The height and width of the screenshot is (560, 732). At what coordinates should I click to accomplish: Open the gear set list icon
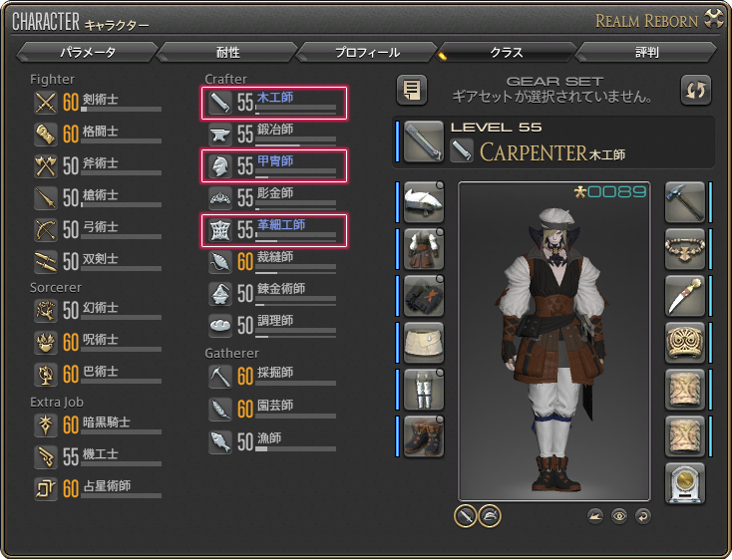click(411, 90)
